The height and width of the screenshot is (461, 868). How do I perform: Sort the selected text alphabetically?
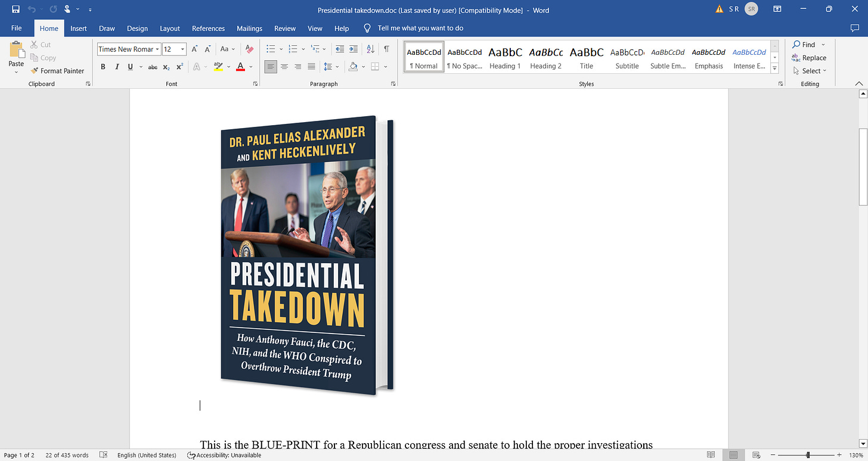tap(370, 49)
